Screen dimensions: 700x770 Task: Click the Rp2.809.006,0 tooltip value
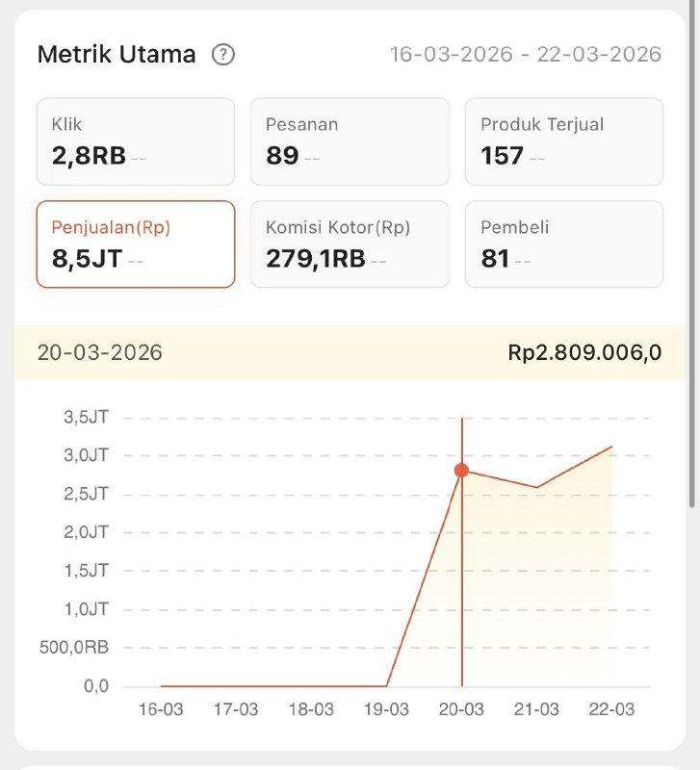(584, 352)
